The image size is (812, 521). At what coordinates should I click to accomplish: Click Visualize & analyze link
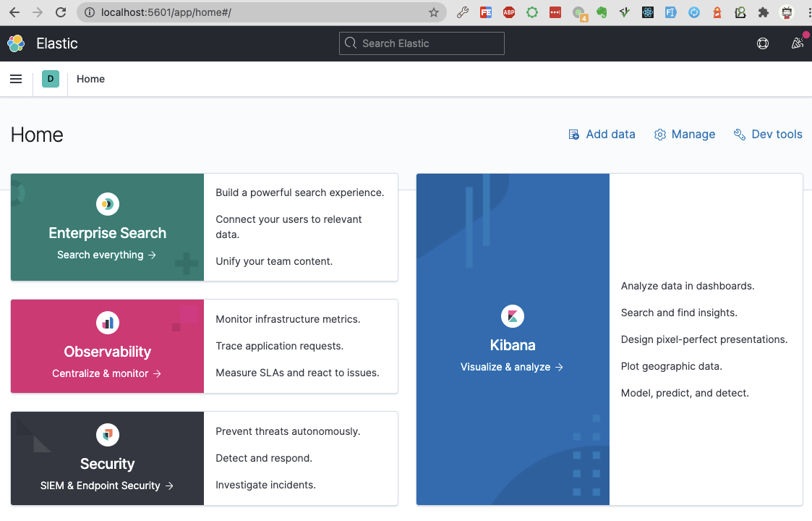[x=512, y=367]
